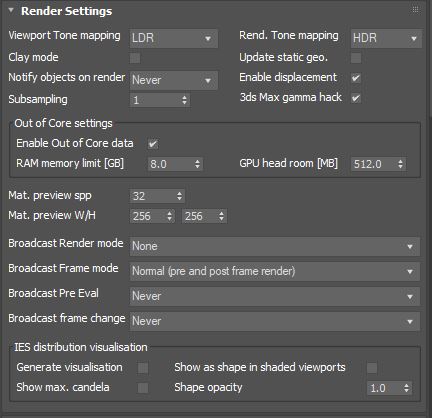Adjust GPU head room spinner arrows

click(400, 164)
